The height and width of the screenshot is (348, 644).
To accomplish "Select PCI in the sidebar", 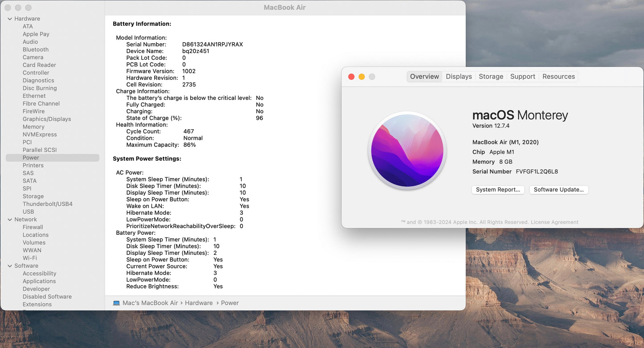I will 27,142.
